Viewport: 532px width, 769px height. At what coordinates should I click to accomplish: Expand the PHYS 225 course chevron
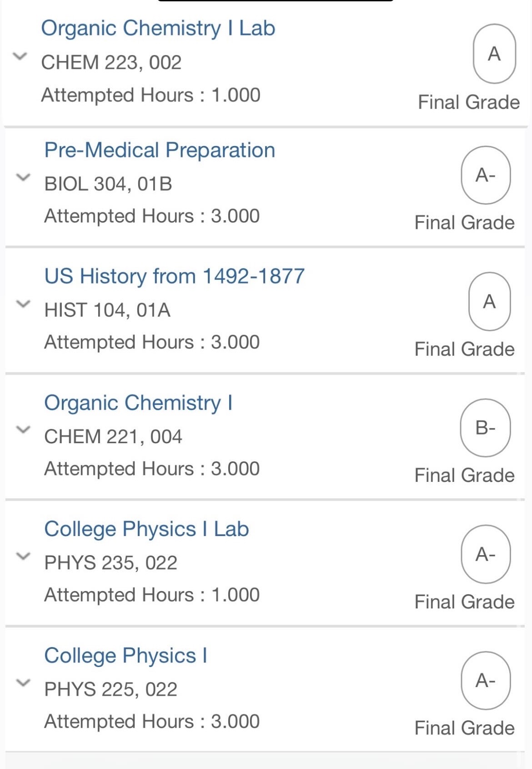coord(23,682)
